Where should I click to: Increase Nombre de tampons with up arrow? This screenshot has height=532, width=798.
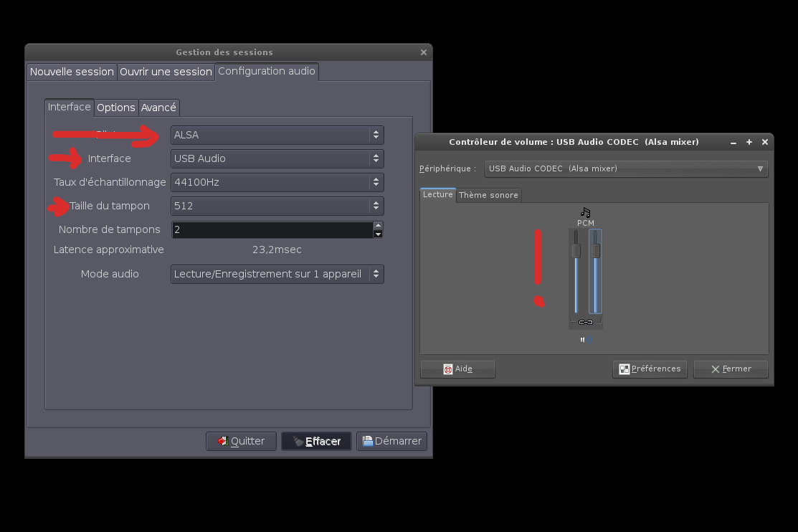pos(378,226)
